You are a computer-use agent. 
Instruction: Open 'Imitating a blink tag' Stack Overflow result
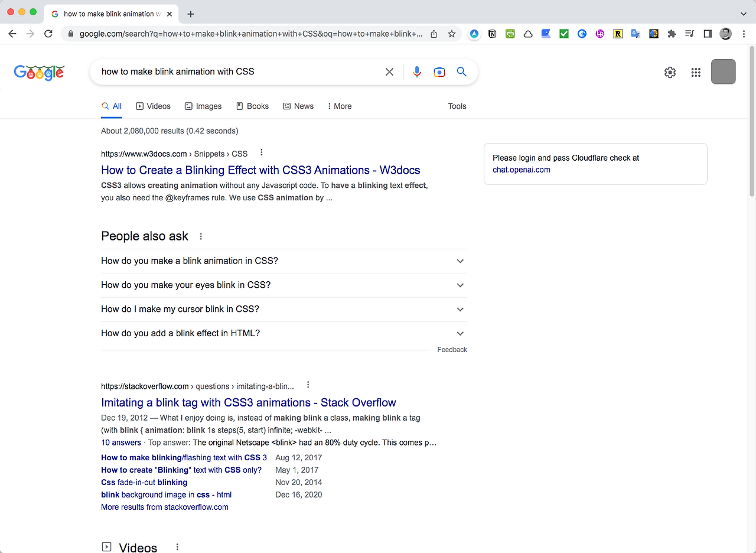249,402
